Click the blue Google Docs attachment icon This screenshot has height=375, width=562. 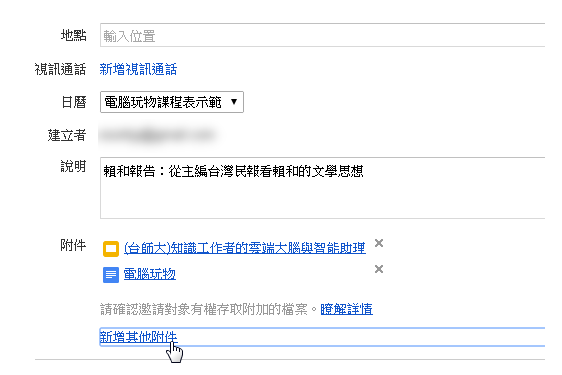click(x=111, y=275)
